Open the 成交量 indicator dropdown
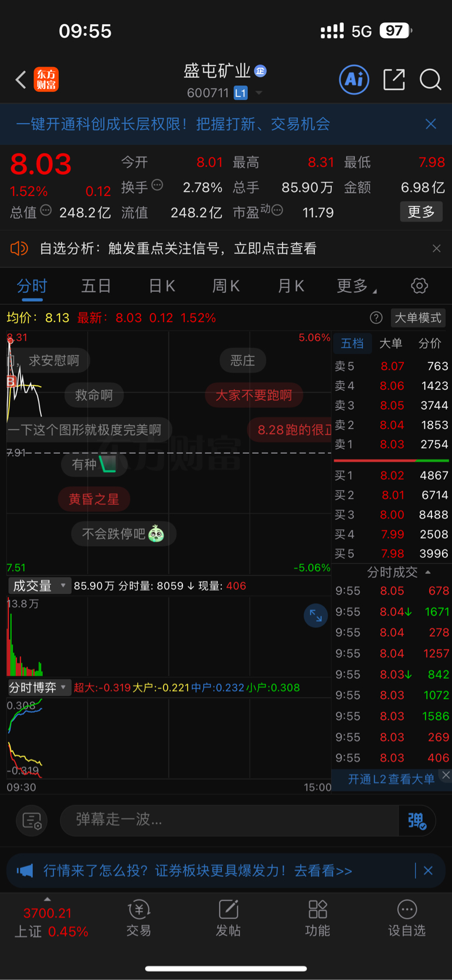The width and height of the screenshot is (452, 980). (39, 586)
